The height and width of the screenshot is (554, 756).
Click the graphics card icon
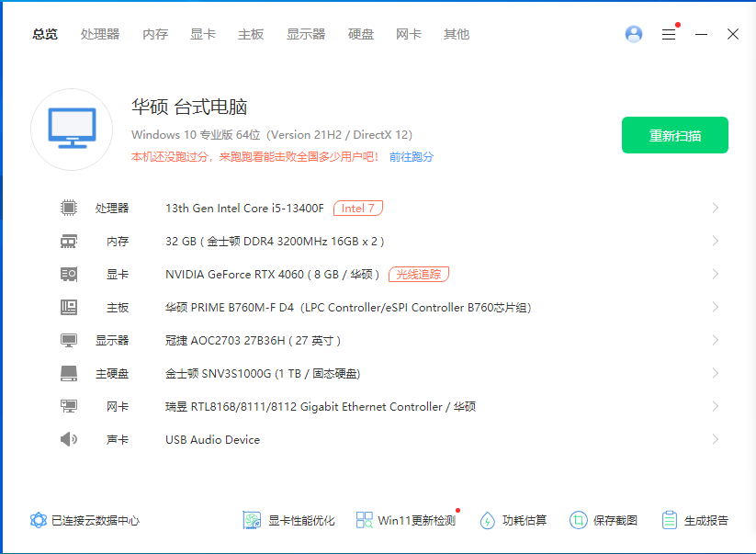(x=69, y=275)
